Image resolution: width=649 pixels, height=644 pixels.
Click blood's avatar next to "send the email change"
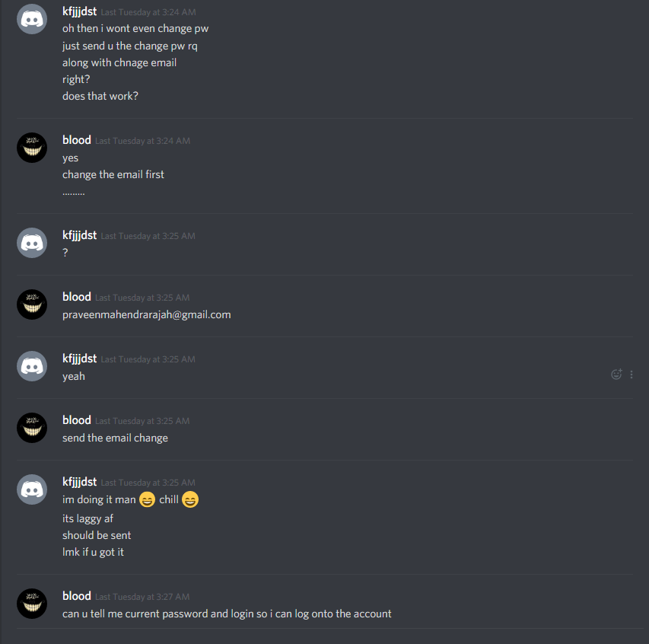(x=32, y=428)
